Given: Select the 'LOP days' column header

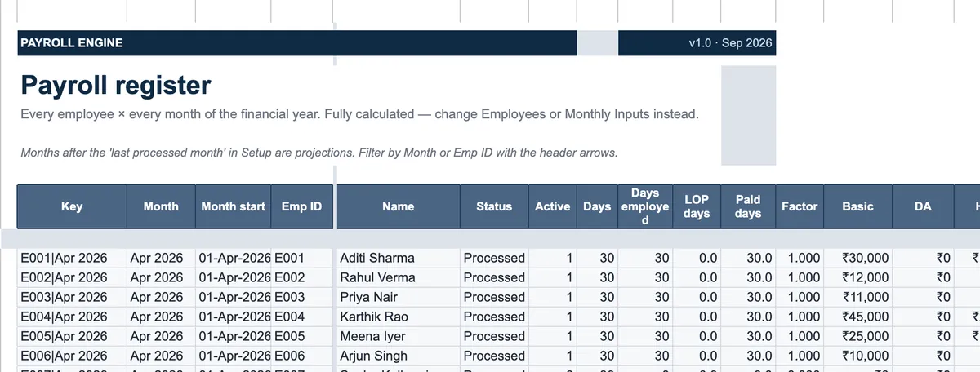Looking at the screenshot, I should pos(697,206).
